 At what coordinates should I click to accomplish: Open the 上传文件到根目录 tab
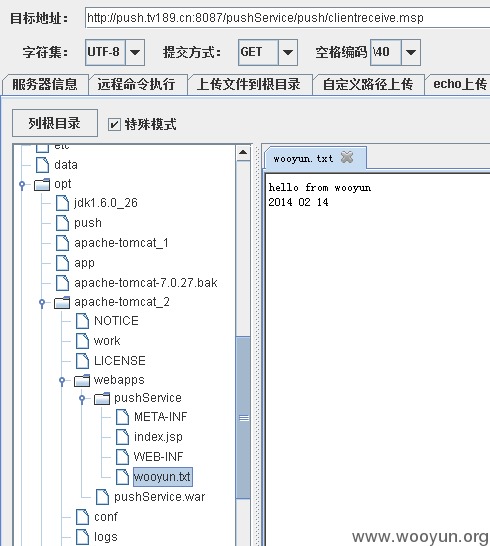coord(249,84)
